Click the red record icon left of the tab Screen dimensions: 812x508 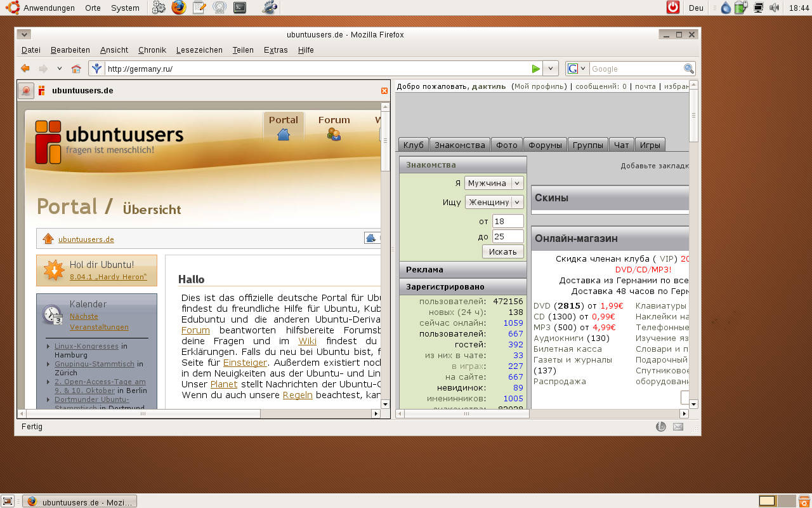25,91
